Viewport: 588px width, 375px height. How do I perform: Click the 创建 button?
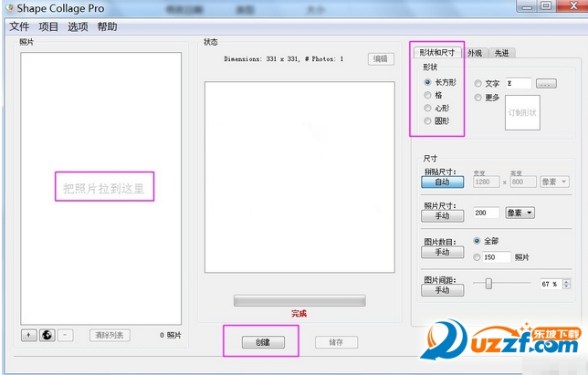(263, 342)
